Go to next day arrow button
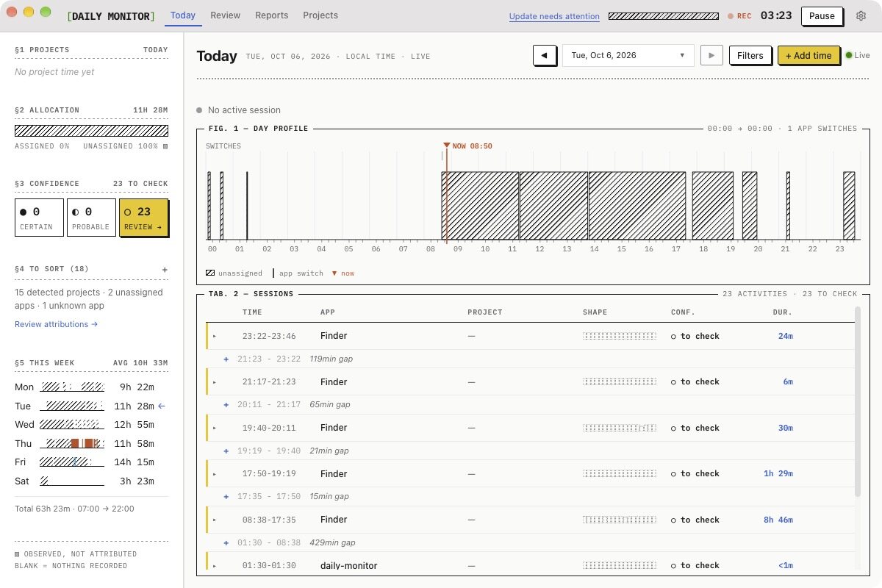 pos(711,55)
